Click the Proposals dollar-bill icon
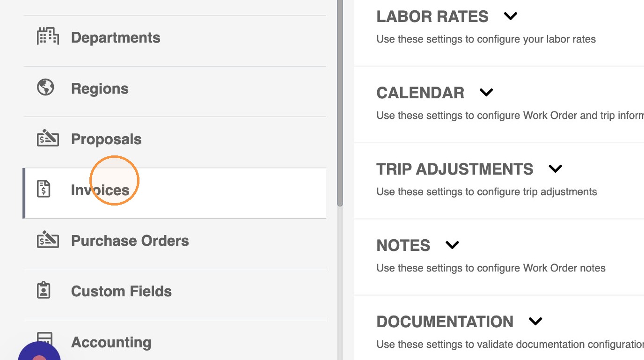Image resolution: width=644 pixels, height=360 pixels. (x=48, y=139)
